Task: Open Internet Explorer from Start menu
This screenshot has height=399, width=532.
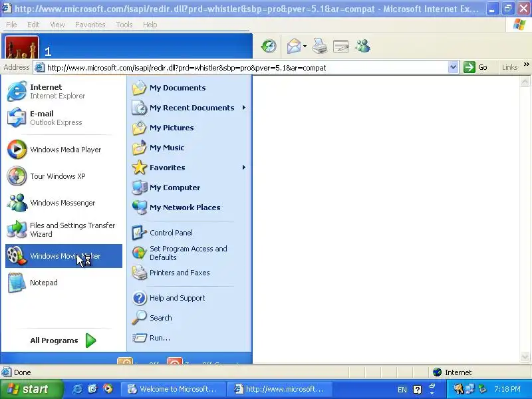Action: pyautogui.click(x=64, y=91)
